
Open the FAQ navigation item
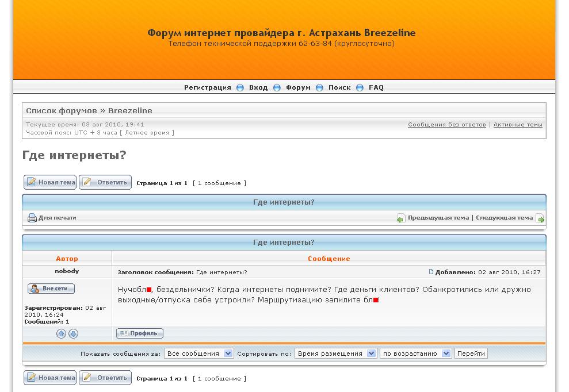pos(376,87)
